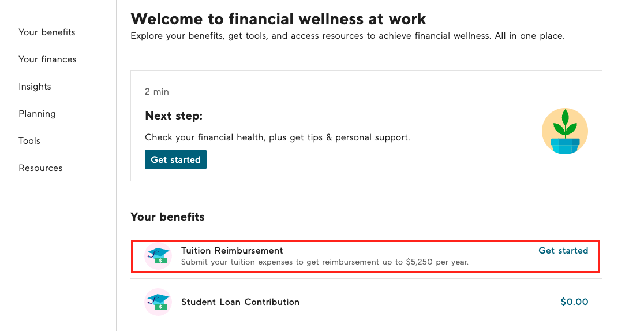Click Get started link for Tuition Reimbursement

[563, 251]
